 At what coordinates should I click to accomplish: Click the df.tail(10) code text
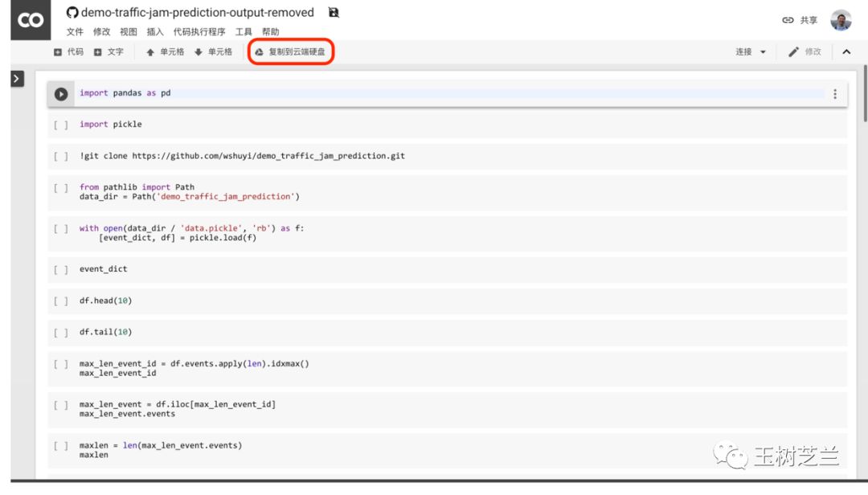(106, 332)
